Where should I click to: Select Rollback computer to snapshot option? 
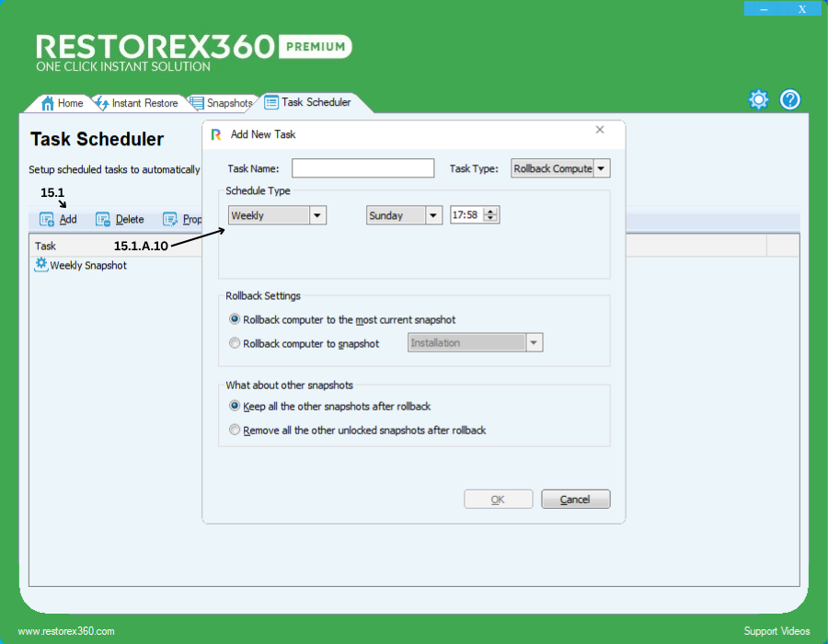236,343
